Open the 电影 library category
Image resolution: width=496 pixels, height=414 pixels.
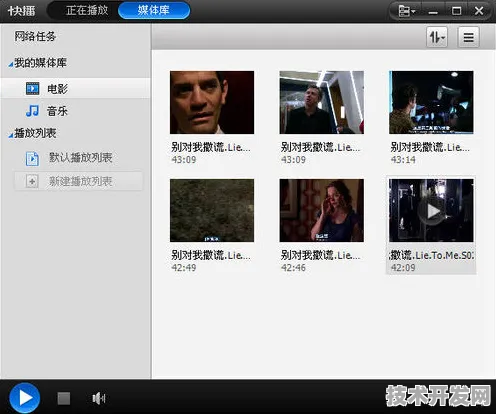pyautogui.click(x=76, y=89)
